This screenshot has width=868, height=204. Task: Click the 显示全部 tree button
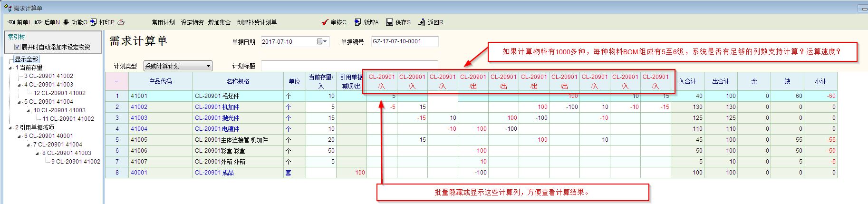click(x=26, y=59)
